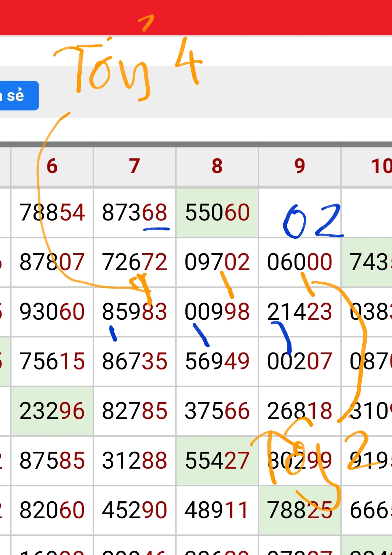Select column header 7
The image size is (392, 555).
coord(135,166)
